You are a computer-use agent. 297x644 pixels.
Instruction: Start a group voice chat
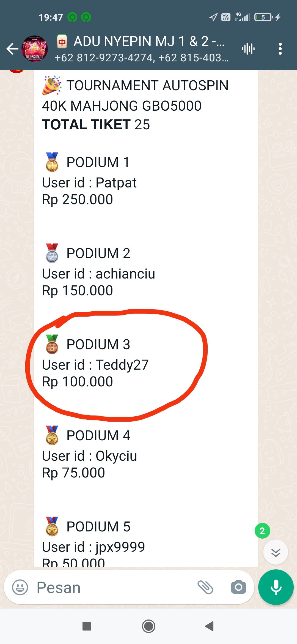click(x=248, y=49)
